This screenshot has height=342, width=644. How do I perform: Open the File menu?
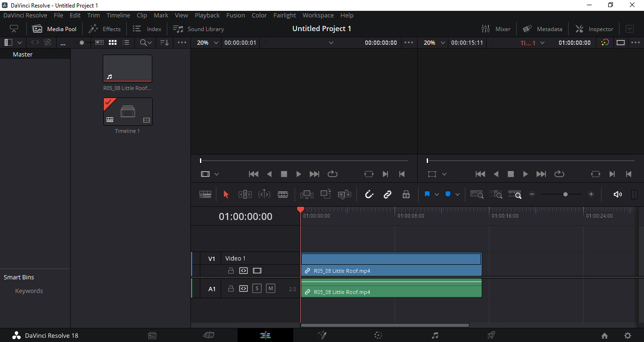point(58,15)
